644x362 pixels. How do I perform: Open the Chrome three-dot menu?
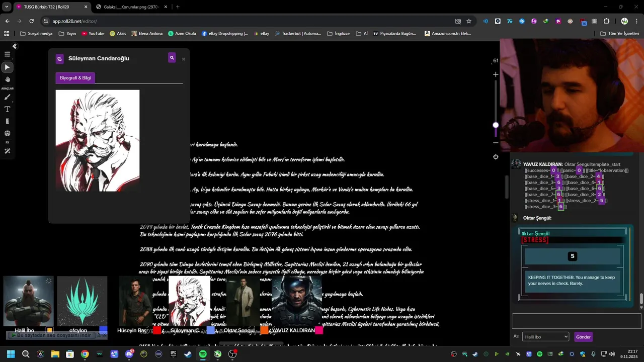click(636, 21)
